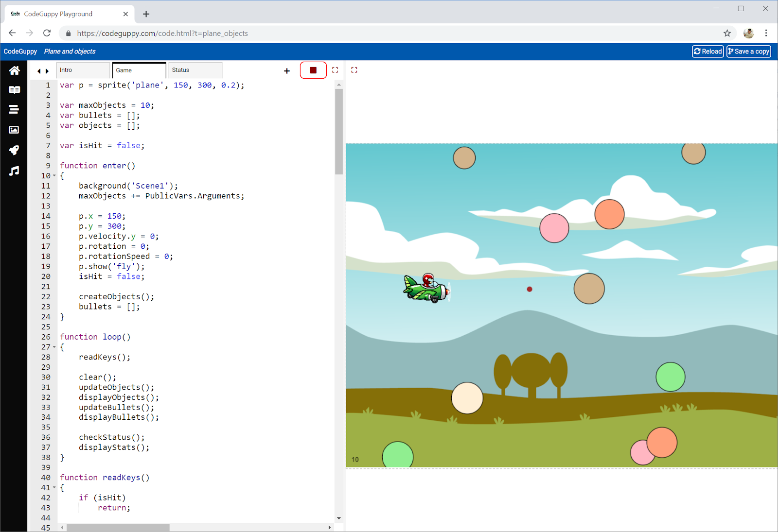This screenshot has height=532, width=778.
Task: Reload the project
Action: pos(707,51)
